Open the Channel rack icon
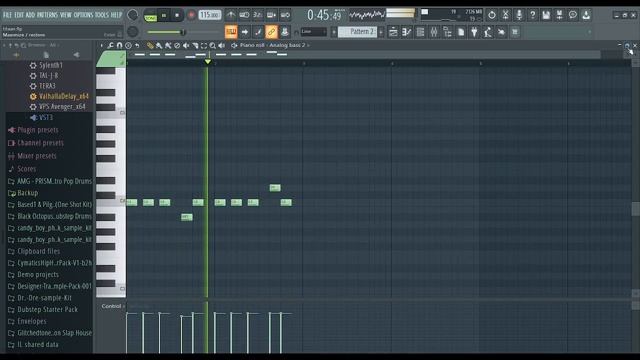 [x=420, y=31]
